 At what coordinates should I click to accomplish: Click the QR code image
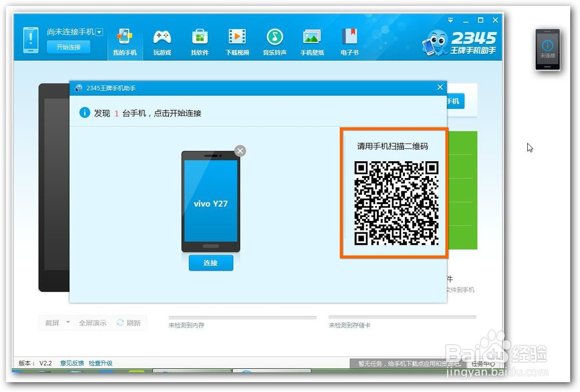(x=396, y=203)
